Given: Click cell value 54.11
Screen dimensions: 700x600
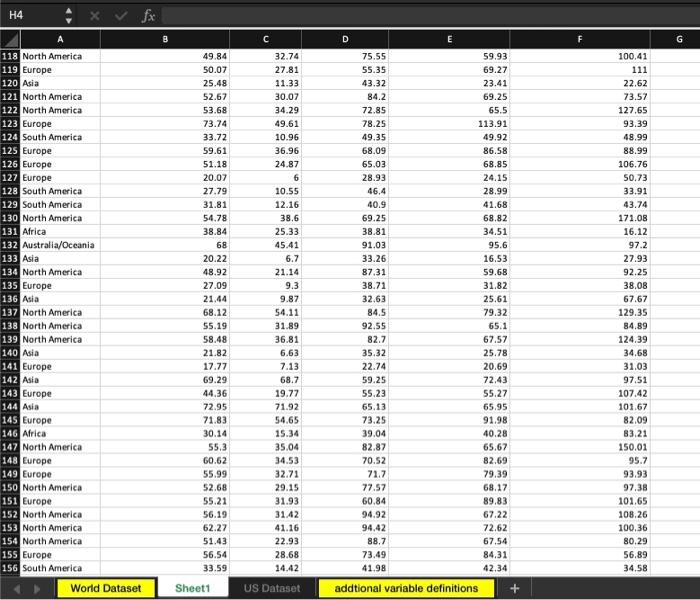Looking at the screenshot, I should click(x=266, y=312).
